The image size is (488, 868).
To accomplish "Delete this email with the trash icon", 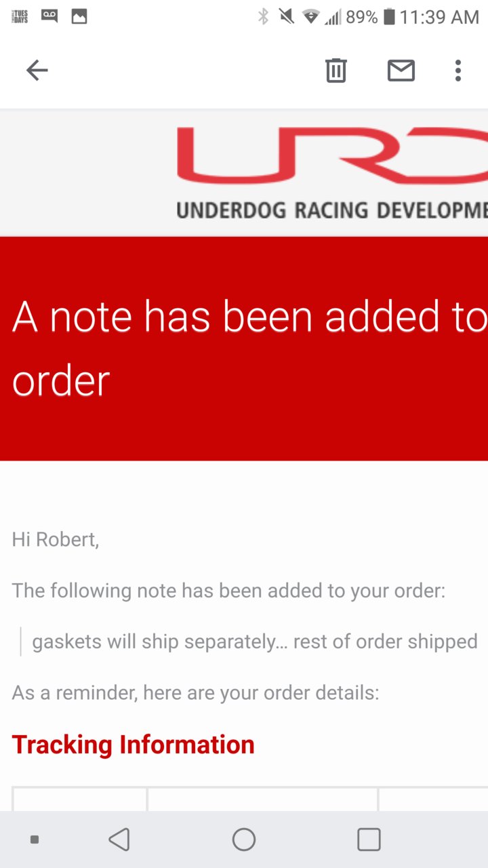I will tap(336, 70).
